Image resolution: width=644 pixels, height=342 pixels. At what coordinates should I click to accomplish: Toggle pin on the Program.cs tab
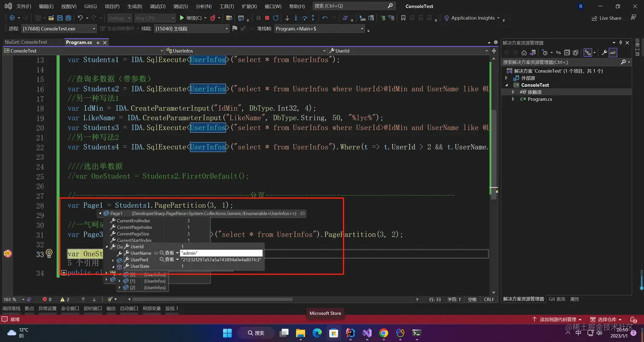(98, 43)
